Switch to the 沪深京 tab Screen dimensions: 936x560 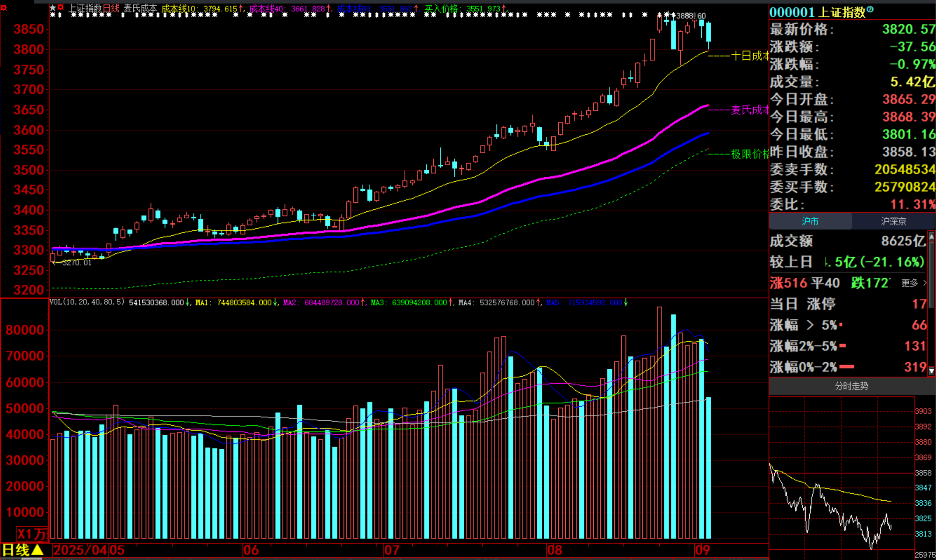coord(893,221)
